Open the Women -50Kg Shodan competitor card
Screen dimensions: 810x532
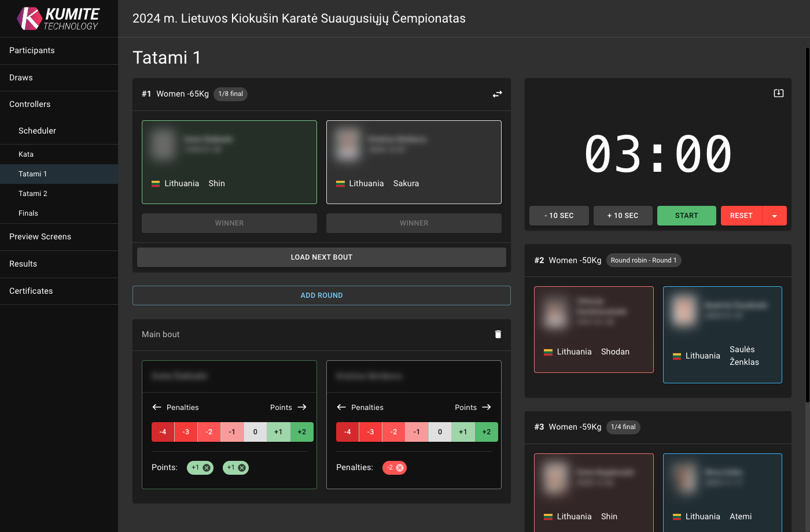click(x=594, y=330)
